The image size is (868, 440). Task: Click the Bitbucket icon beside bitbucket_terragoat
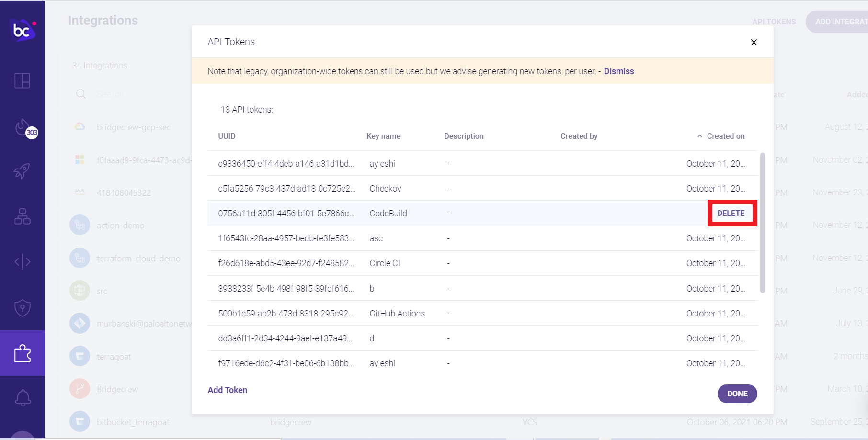[80, 422]
